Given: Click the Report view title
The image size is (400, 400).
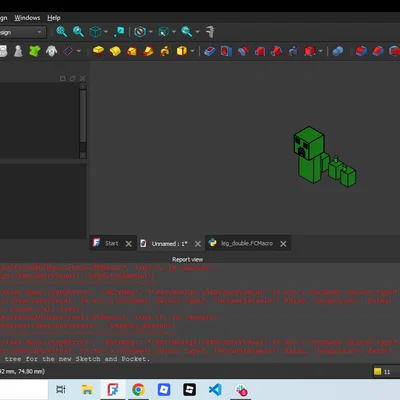Looking at the screenshot, I should [187, 259].
